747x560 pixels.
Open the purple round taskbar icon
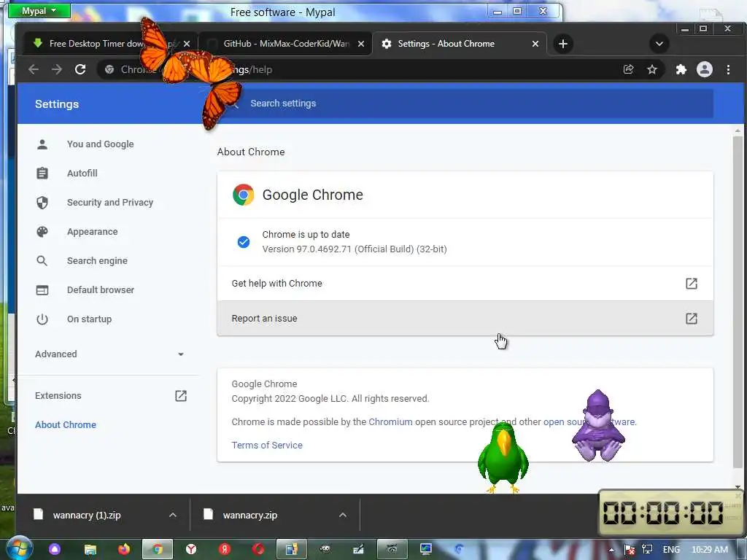[55, 550]
